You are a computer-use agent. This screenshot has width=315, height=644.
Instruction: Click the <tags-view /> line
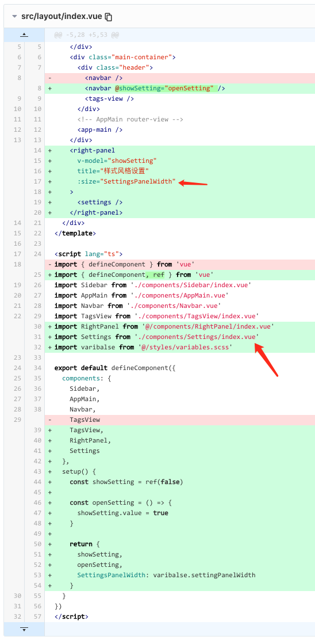[180, 98]
